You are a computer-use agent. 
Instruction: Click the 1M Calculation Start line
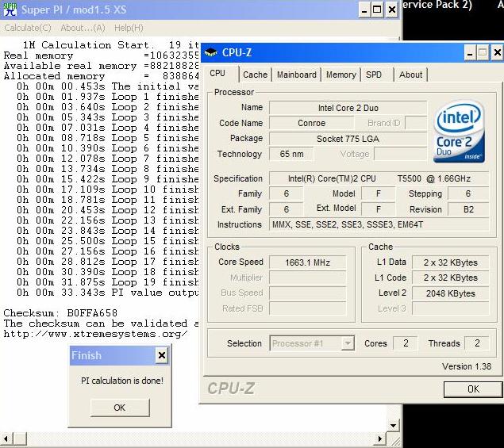110,45
